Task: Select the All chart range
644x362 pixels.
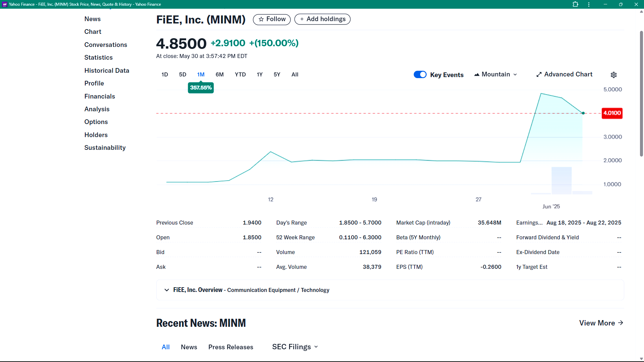Action: click(x=295, y=74)
